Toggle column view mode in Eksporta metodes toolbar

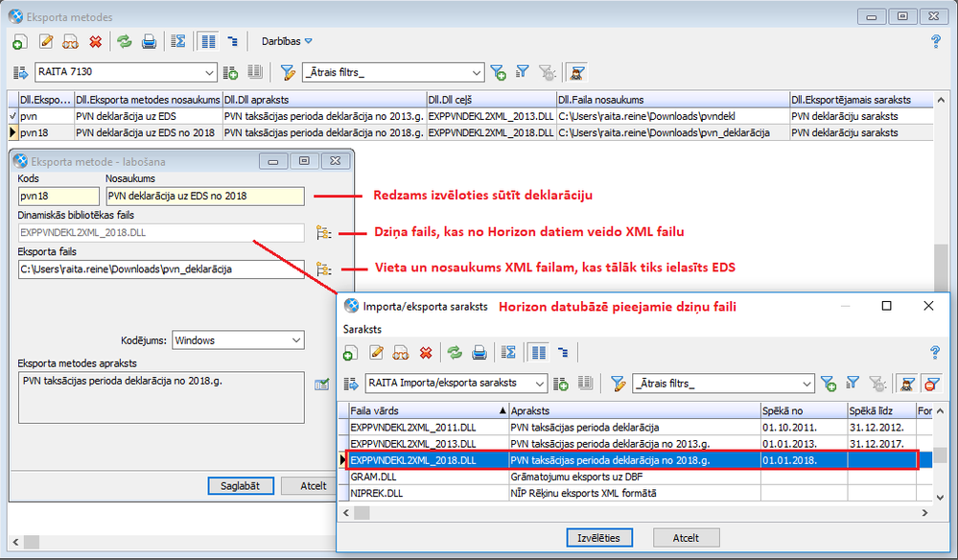[x=206, y=41]
